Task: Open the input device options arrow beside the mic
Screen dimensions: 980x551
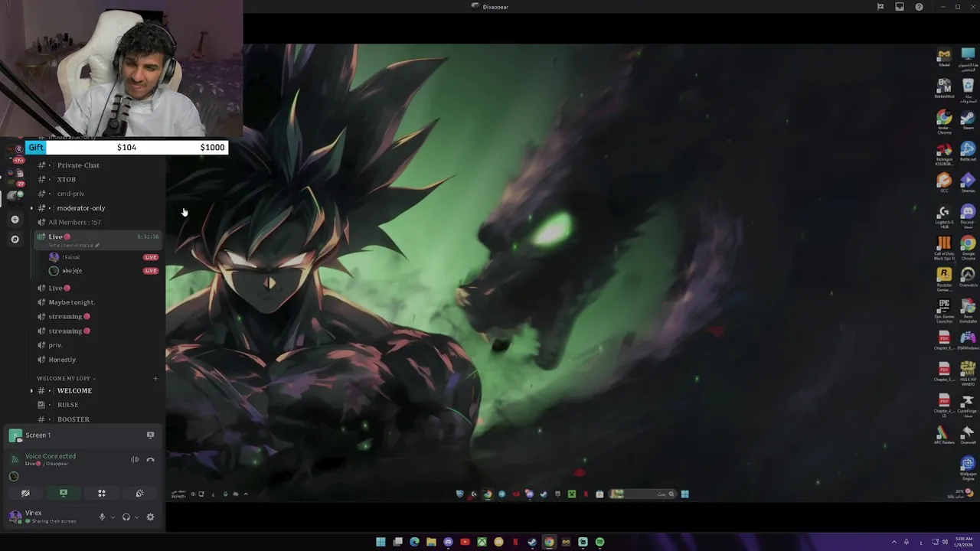Action: tap(113, 517)
